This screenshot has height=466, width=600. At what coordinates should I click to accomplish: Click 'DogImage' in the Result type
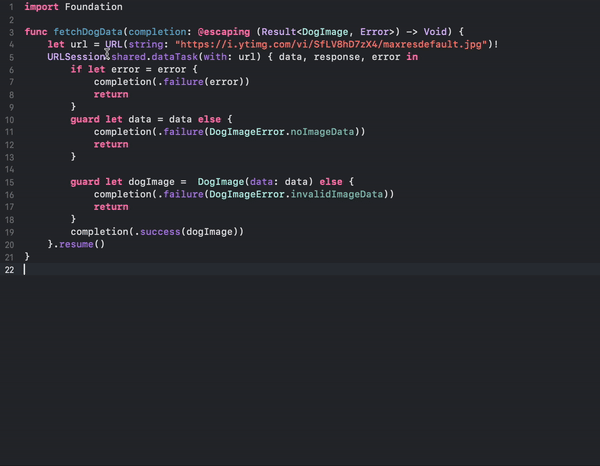(325, 32)
